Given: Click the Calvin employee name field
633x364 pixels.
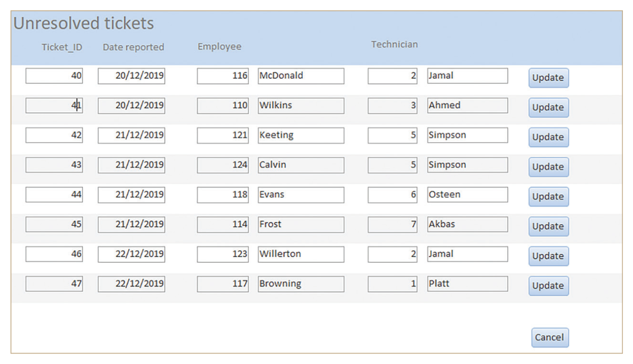Looking at the screenshot, I should pos(301,165).
